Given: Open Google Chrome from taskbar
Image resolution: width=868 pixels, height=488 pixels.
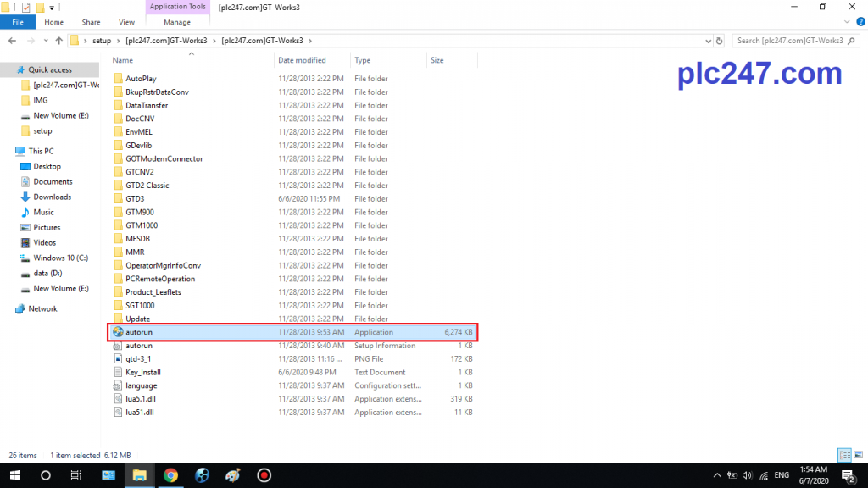Looking at the screenshot, I should coord(170,475).
